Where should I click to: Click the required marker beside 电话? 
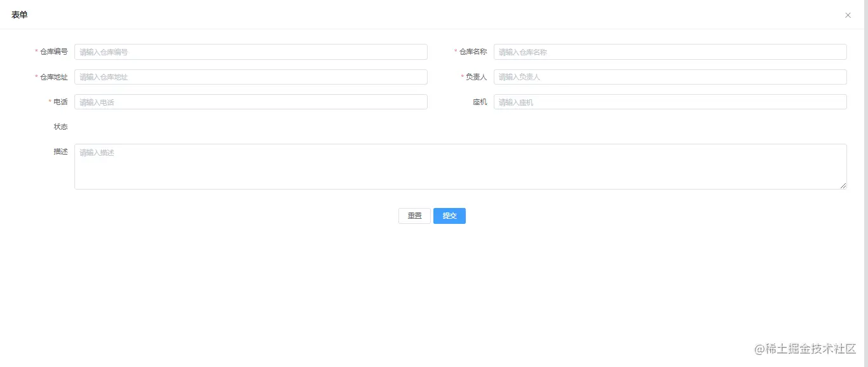(x=50, y=102)
